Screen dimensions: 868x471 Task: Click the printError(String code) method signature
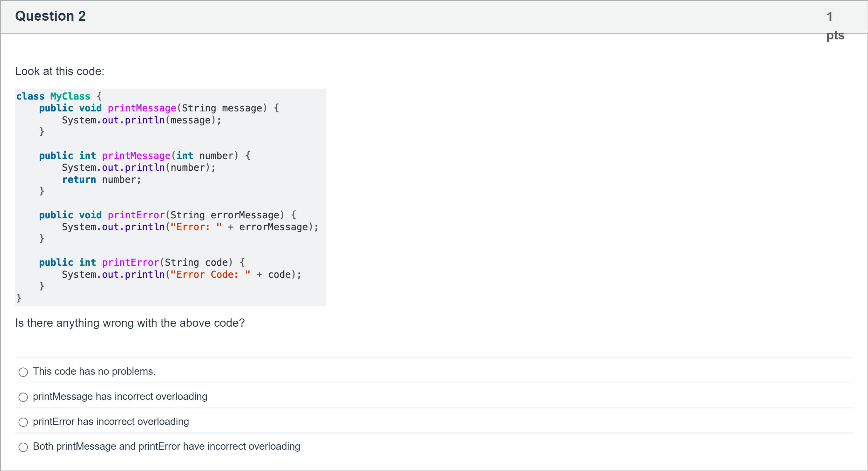click(142, 262)
